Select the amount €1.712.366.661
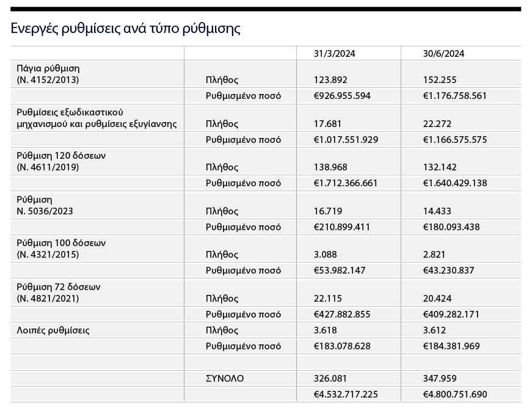This screenshot has width=532, height=411. coord(346,183)
